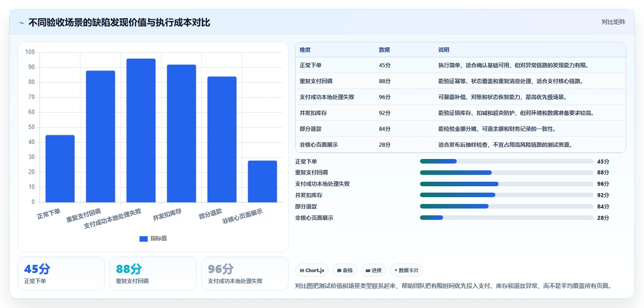
Task: Click the 非核心页面展示 progress bar
Action: pos(507,218)
